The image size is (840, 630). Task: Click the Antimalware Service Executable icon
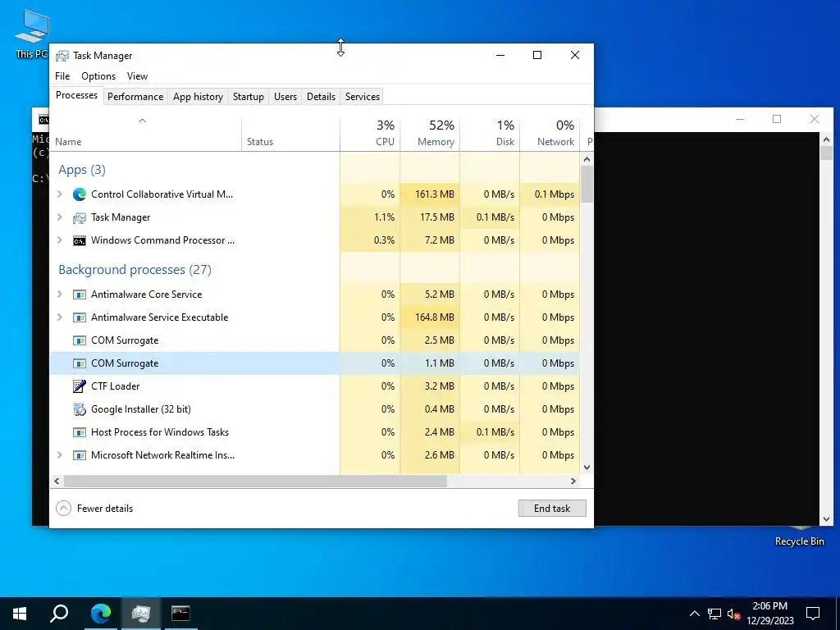click(x=80, y=317)
